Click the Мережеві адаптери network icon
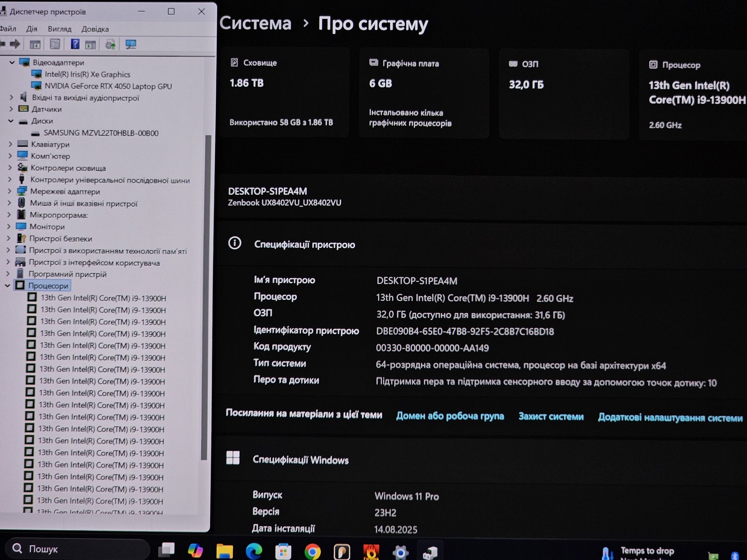 [22, 191]
